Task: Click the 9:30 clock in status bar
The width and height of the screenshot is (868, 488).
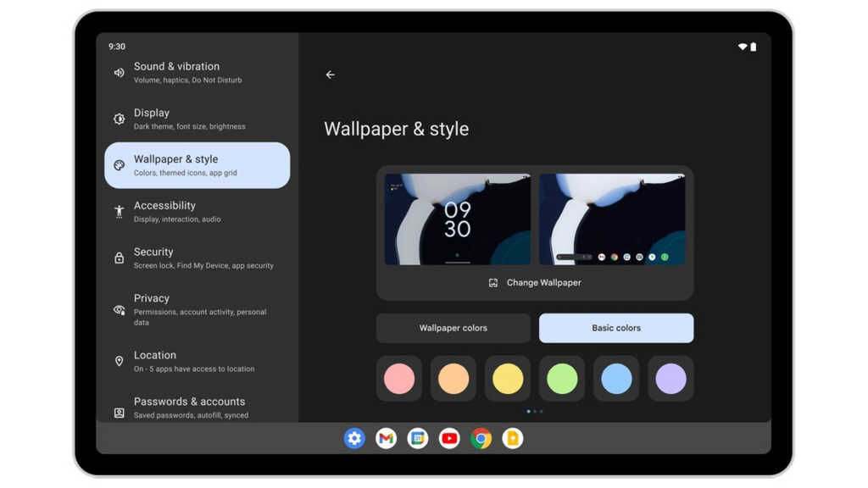Action: pyautogui.click(x=117, y=47)
